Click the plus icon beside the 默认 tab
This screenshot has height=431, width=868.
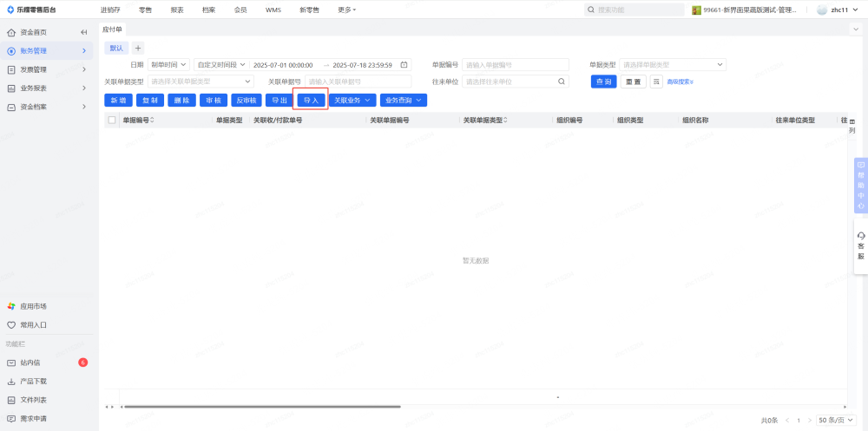138,48
